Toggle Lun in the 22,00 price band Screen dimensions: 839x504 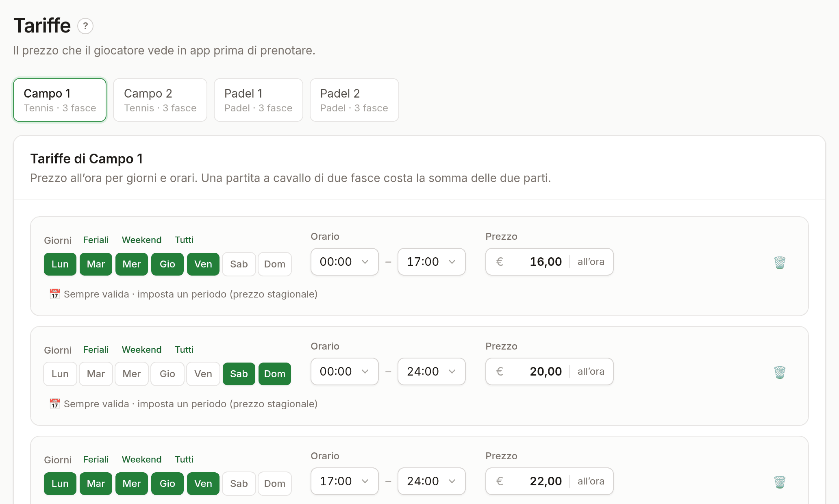pos(60,484)
